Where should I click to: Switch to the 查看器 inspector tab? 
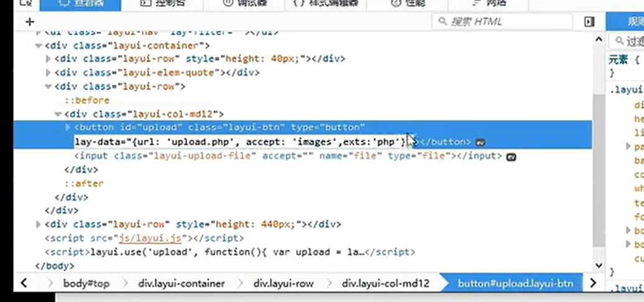pyautogui.click(x=81, y=4)
